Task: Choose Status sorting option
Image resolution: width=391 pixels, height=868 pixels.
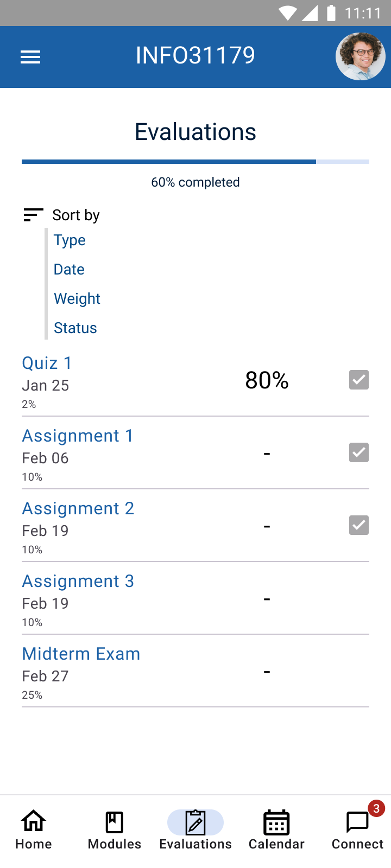Action: click(x=75, y=328)
